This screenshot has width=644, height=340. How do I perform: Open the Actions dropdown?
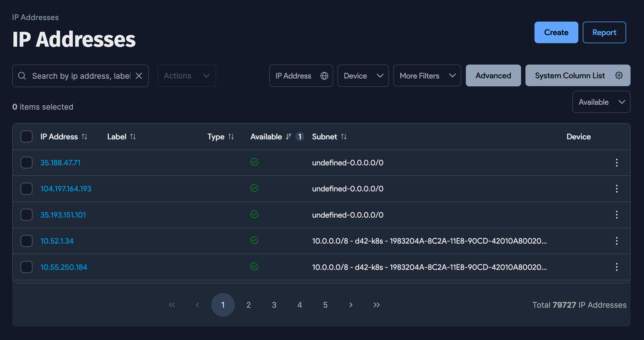tap(187, 75)
